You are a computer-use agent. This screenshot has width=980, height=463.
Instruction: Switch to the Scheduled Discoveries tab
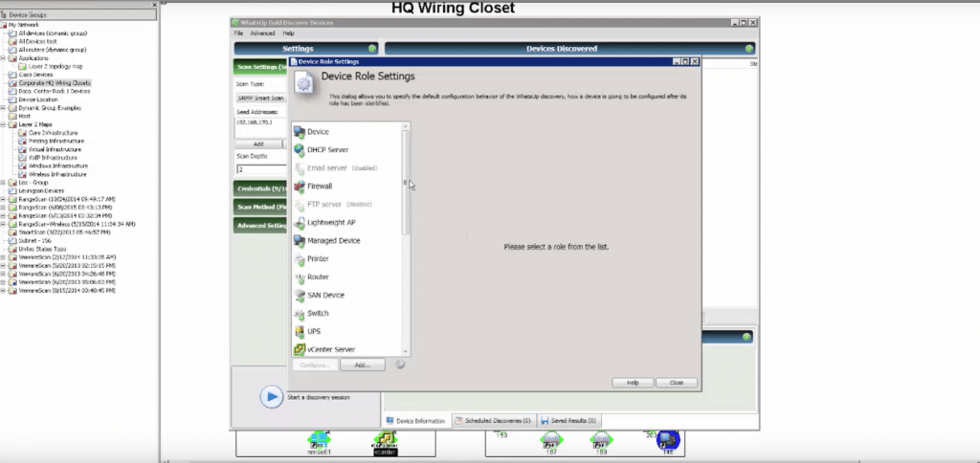(x=493, y=421)
